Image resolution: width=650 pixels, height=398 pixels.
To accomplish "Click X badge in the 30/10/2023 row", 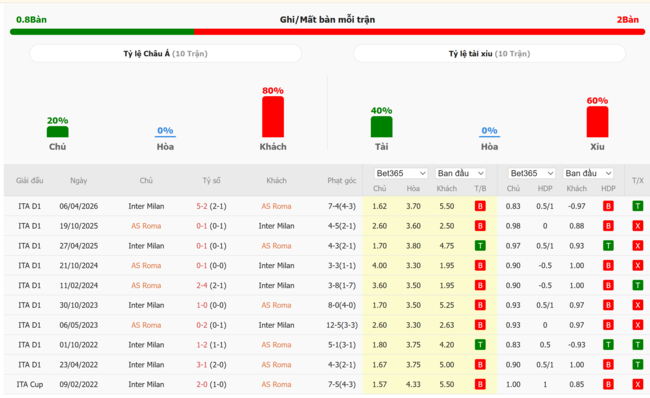I will coord(638,305).
